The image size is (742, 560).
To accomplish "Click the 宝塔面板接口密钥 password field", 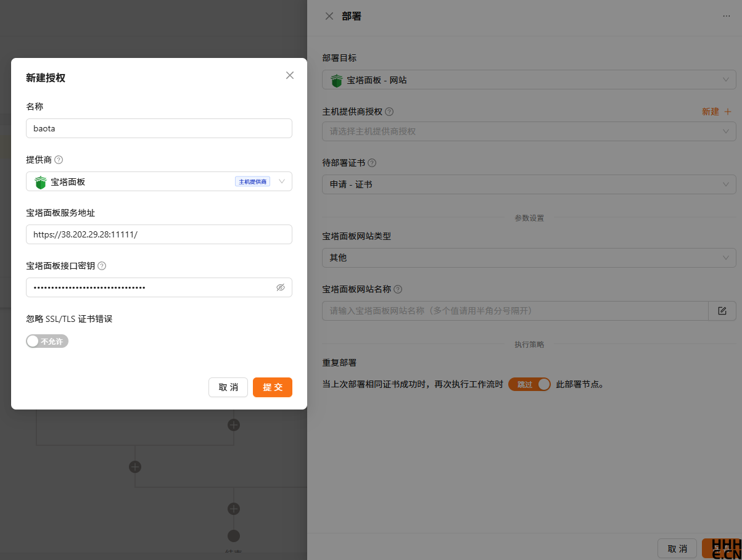I will point(159,287).
